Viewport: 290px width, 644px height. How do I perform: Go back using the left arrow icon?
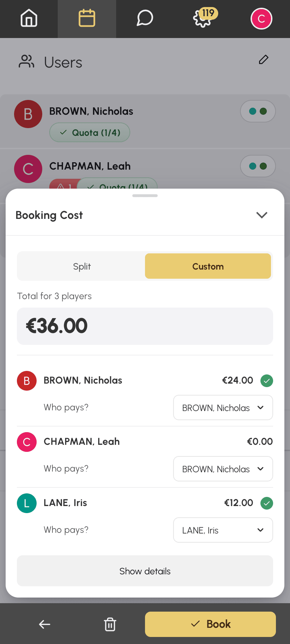45,624
